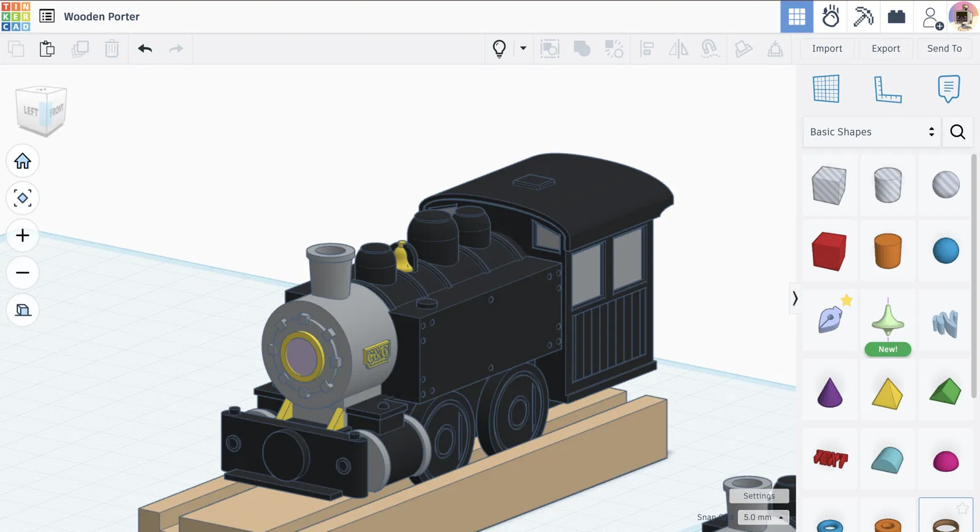This screenshot has height=532, width=980.
Task: Search shapes with magnifier icon
Action: click(x=957, y=132)
